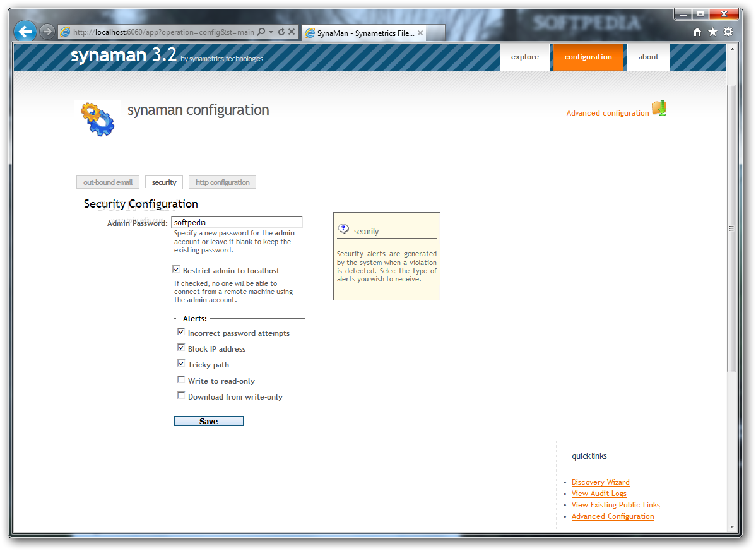756x551 pixels.
Task: Click the Advanced configuration link at top
Action: coord(608,113)
